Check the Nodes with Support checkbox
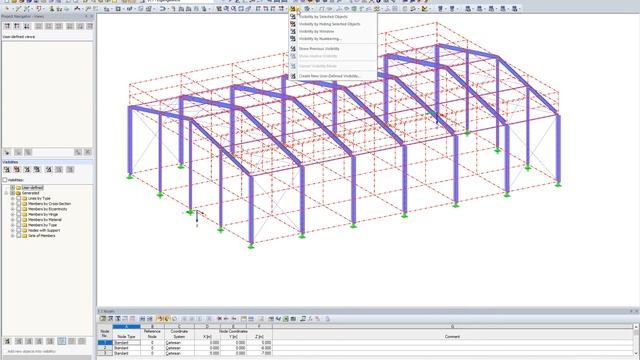640x360 pixels. [18, 230]
